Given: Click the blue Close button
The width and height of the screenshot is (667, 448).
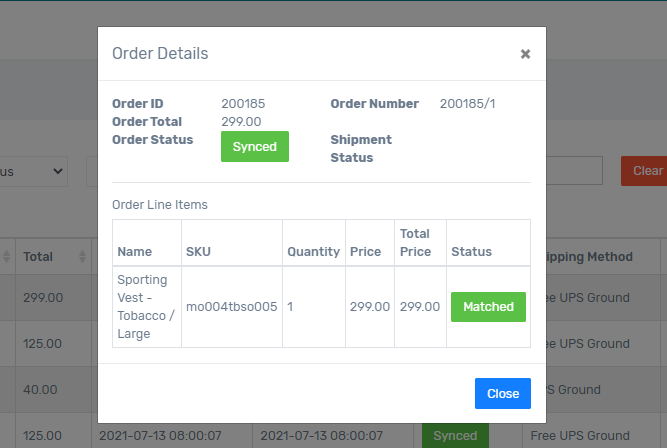Looking at the screenshot, I should pos(502,394).
